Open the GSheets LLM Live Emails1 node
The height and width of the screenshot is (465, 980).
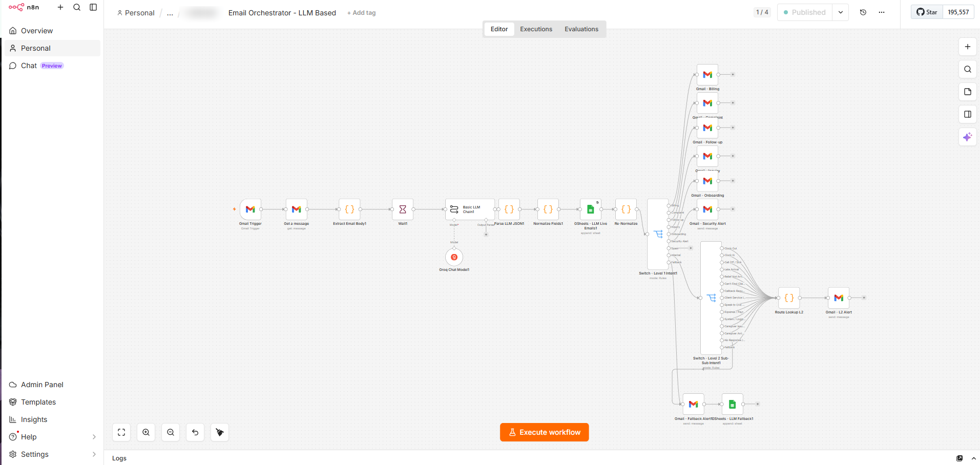click(x=591, y=209)
